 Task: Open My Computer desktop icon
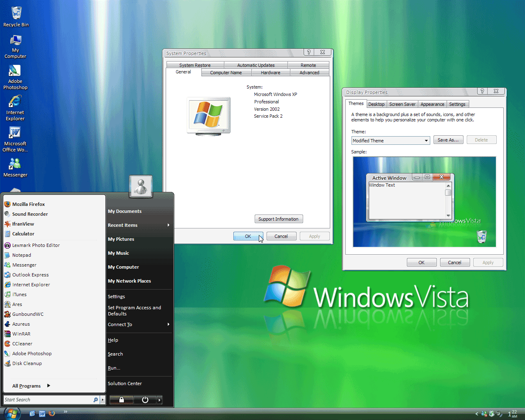click(16, 47)
